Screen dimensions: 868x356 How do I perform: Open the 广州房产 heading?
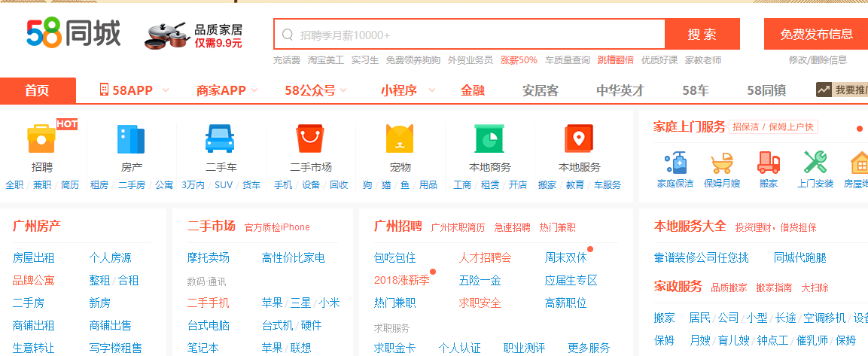pyautogui.click(x=37, y=226)
